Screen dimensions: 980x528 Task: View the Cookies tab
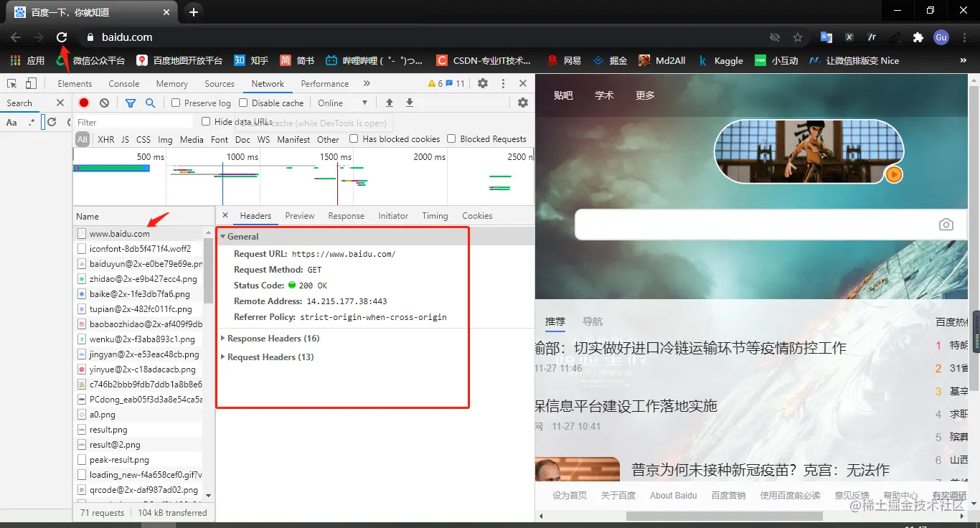pos(477,215)
